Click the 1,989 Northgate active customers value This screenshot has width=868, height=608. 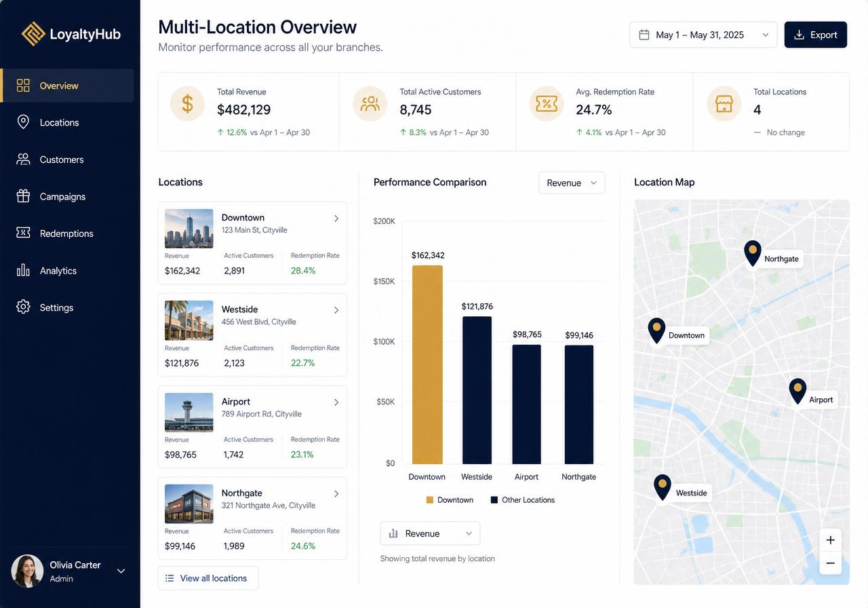click(x=234, y=546)
